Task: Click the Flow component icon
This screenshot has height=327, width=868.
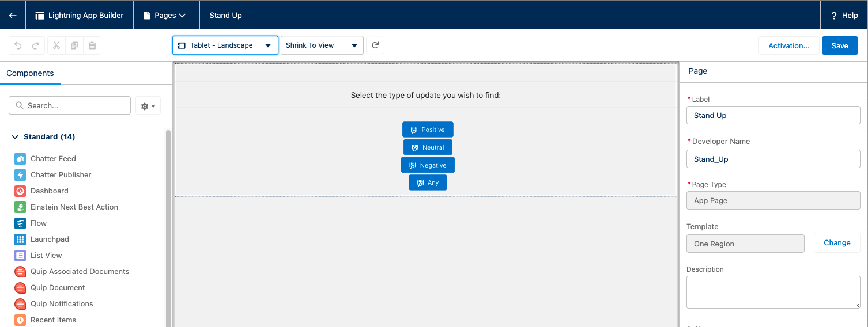Action: (20, 223)
